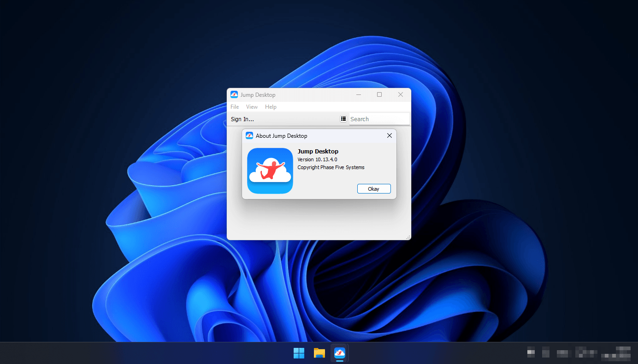638x364 pixels.
Task: Click Sign In... in the toolbar
Action: pyautogui.click(x=242, y=119)
